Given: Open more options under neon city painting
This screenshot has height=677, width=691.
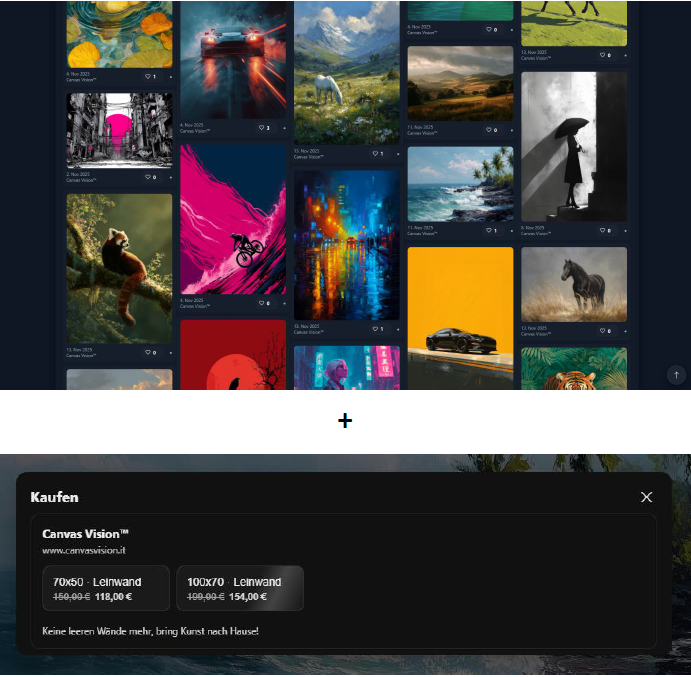Looking at the screenshot, I should pos(398,329).
